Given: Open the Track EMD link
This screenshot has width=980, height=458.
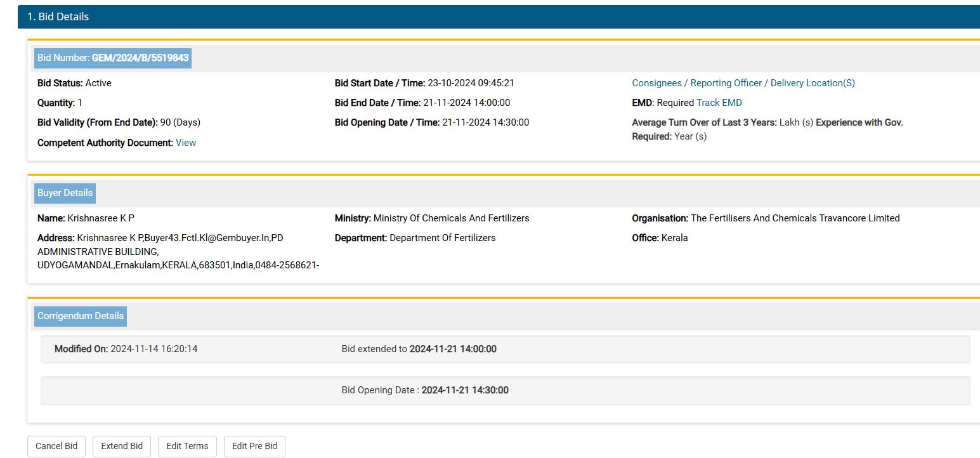Looking at the screenshot, I should (719, 103).
